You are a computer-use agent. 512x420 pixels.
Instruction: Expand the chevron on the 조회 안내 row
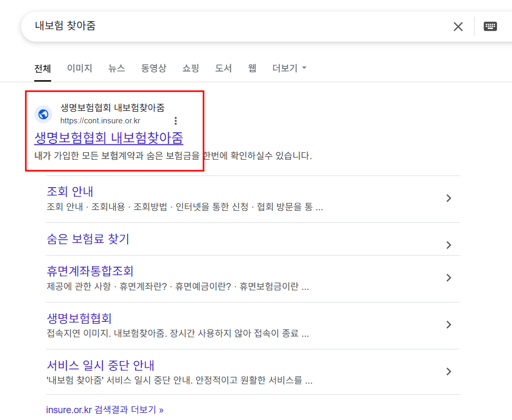tap(449, 198)
